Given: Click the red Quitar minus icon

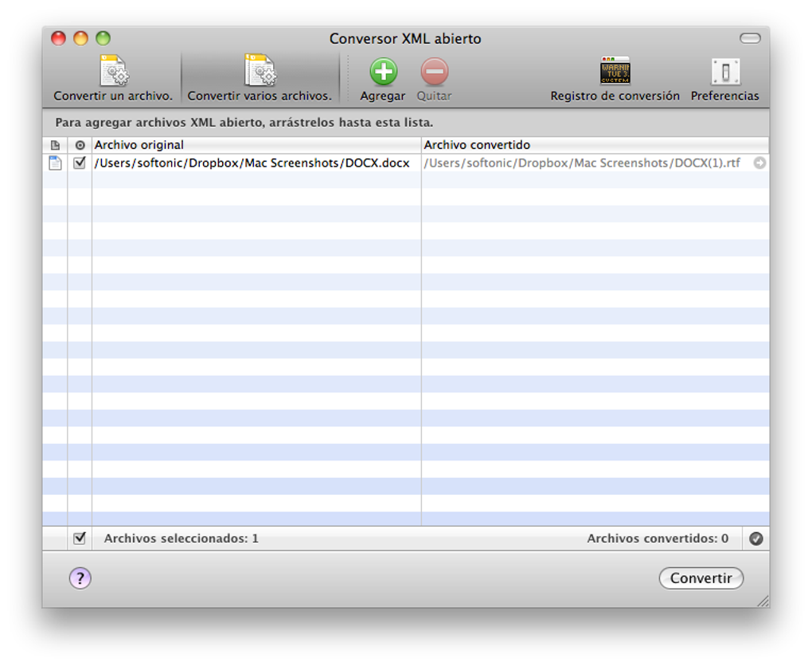Looking at the screenshot, I should (x=435, y=72).
